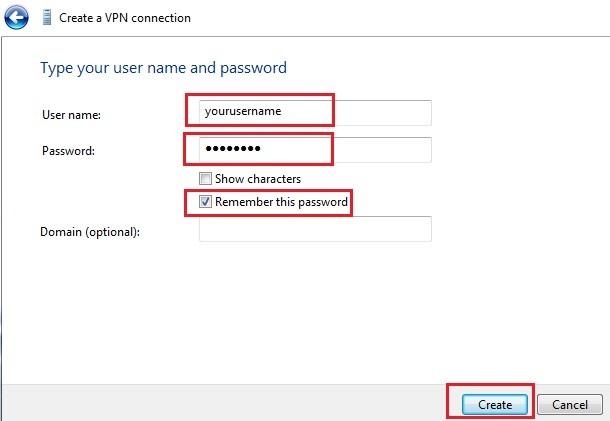Cancel the VPN connection wizard
Screen dimensions: 610x421
[570, 405]
